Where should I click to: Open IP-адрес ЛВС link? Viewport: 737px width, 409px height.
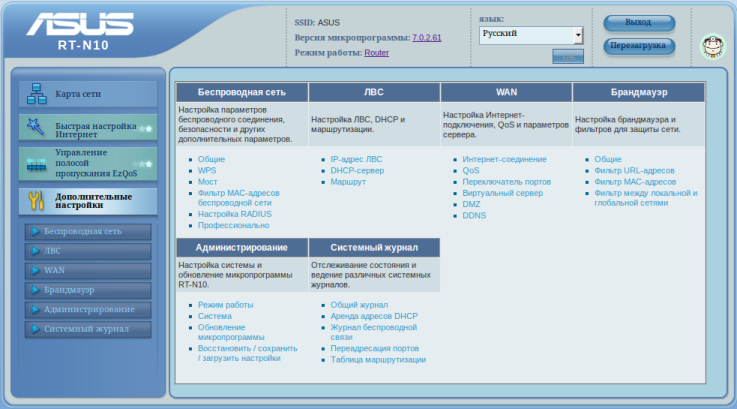click(x=356, y=159)
